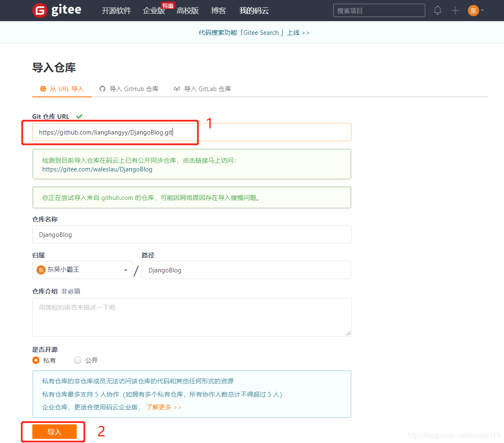Expand the user avatar dropdown arrow
The image size is (504, 443).
[x=482, y=10]
